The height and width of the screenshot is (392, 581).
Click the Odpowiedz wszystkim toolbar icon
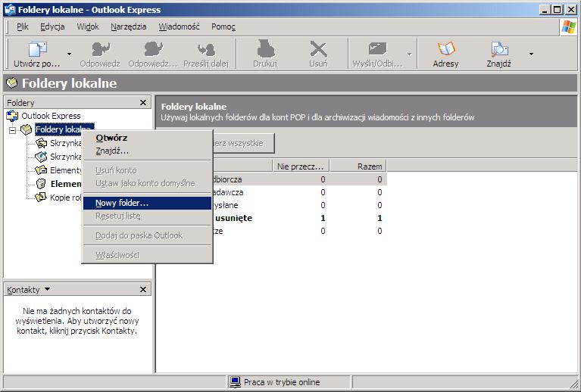[x=153, y=49]
